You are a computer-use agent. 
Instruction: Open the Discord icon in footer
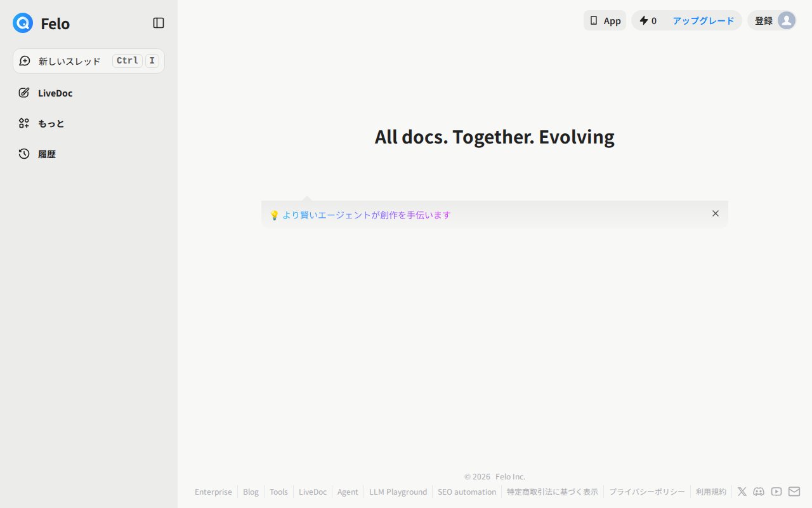759,491
